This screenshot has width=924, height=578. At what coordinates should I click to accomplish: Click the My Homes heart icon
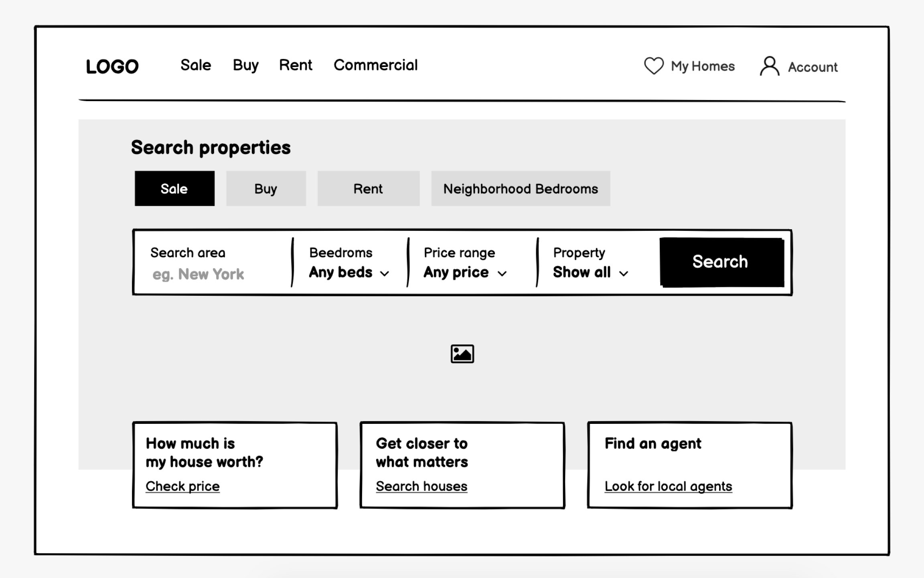click(x=652, y=66)
